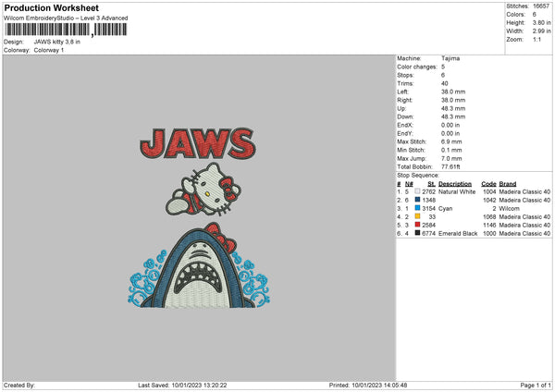Pick the Cyan color swatch
Image resolution: width=555 pixels, height=392 pixels.
[418, 208]
